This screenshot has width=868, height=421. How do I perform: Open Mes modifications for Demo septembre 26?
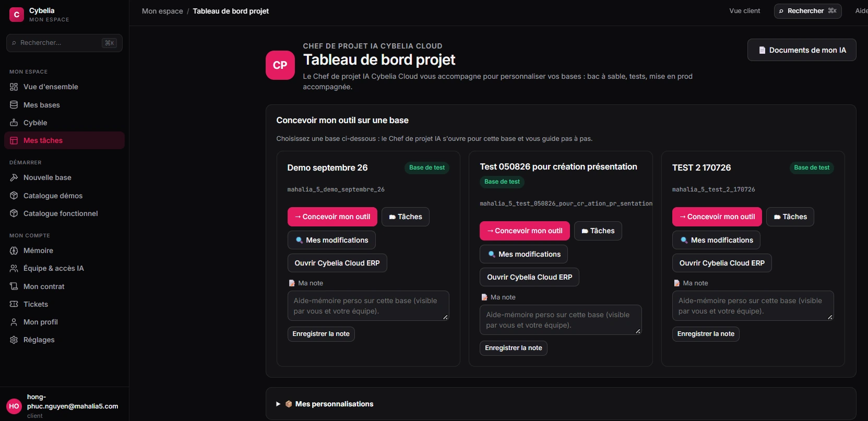[x=331, y=240]
